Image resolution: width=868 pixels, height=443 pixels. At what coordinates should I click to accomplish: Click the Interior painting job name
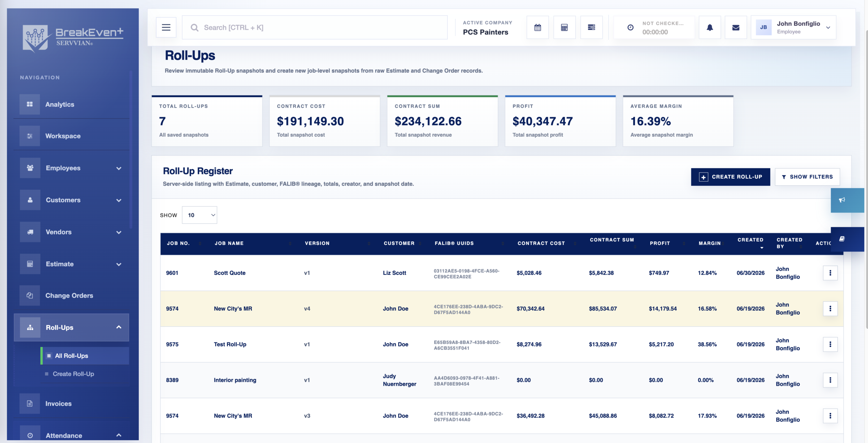[x=235, y=380]
